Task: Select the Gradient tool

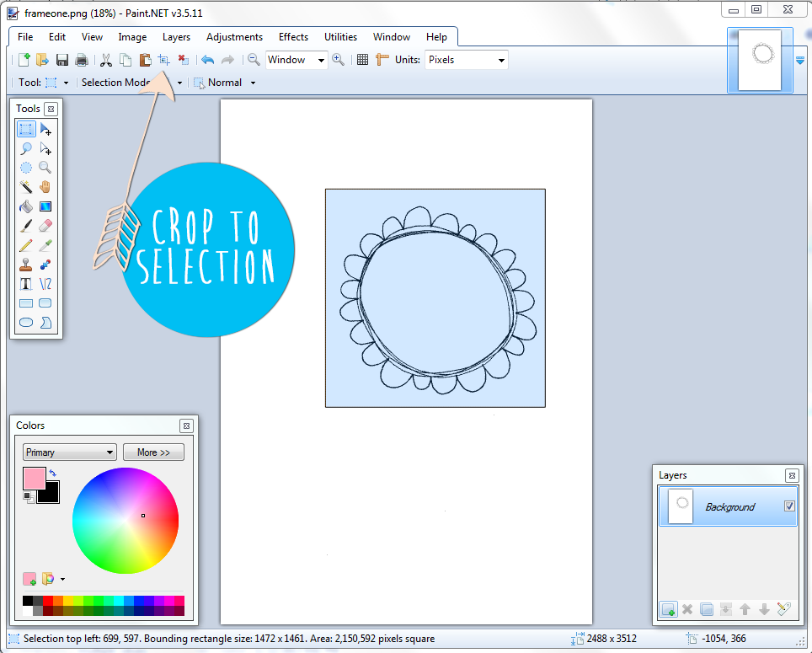Action: pyautogui.click(x=45, y=206)
